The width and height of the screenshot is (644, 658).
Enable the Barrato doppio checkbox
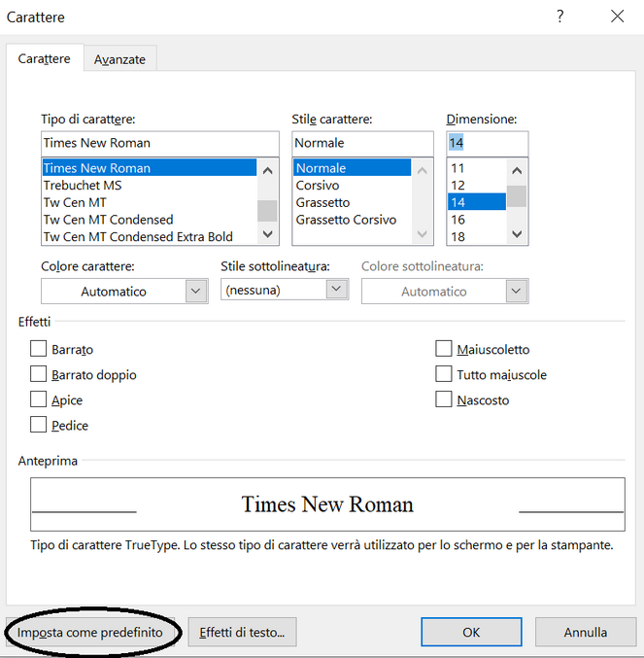(x=38, y=374)
